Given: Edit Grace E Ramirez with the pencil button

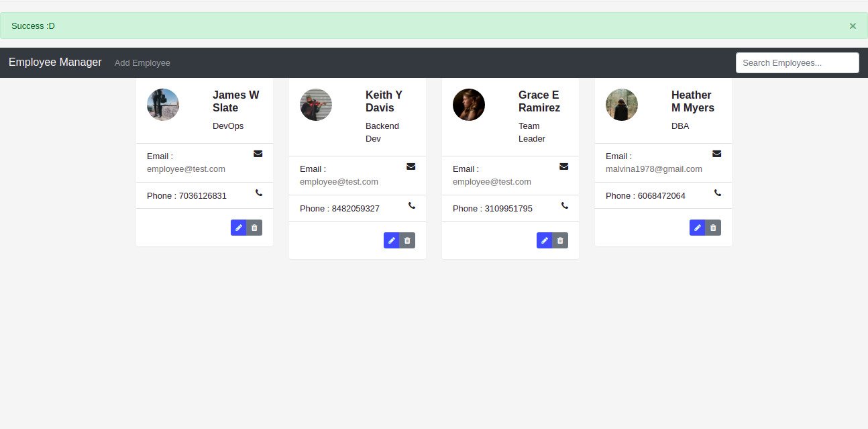Looking at the screenshot, I should pyautogui.click(x=545, y=240).
